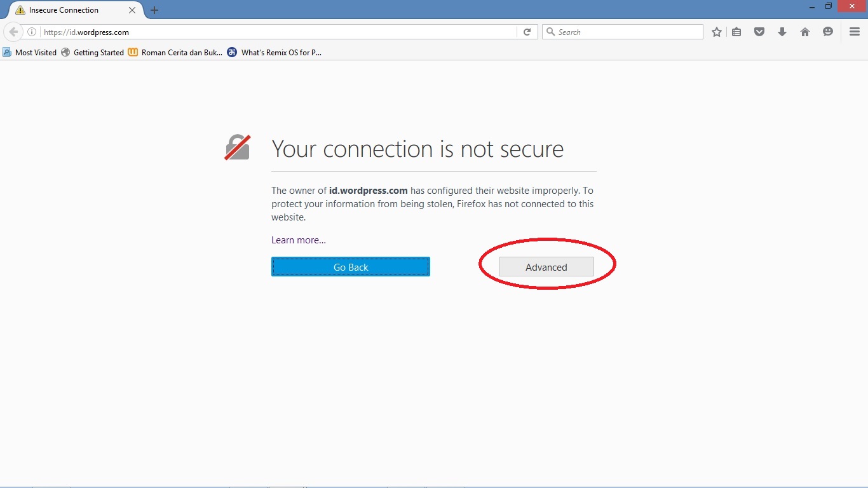This screenshot has height=488, width=868.
Task: Reload the page
Action: (527, 32)
